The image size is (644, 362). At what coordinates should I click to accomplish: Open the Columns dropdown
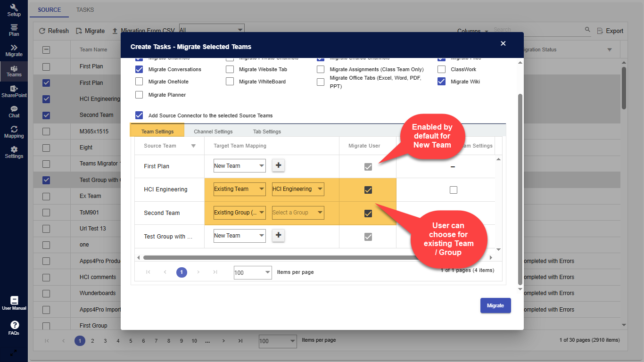(473, 31)
